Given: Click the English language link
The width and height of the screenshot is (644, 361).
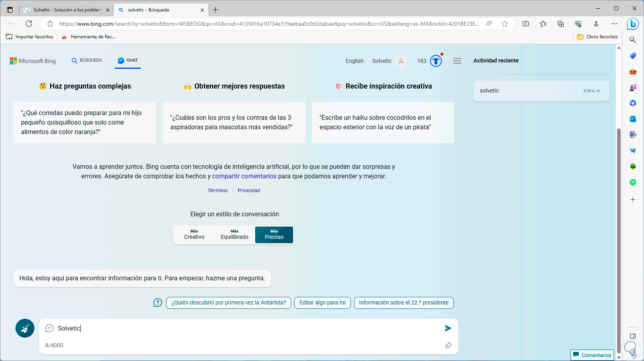Looking at the screenshot, I should [x=354, y=61].
